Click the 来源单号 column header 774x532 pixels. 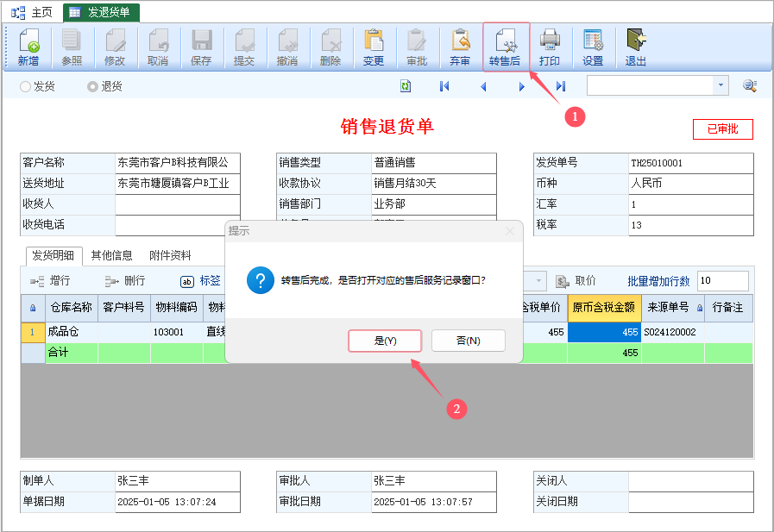coord(673,308)
